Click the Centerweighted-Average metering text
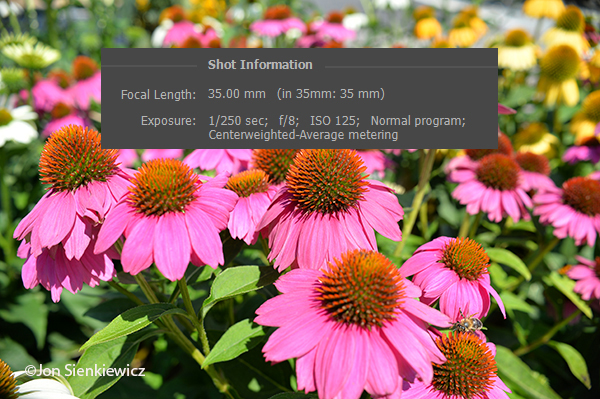600x399 pixels. pyautogui.click(x=303, y=135)
